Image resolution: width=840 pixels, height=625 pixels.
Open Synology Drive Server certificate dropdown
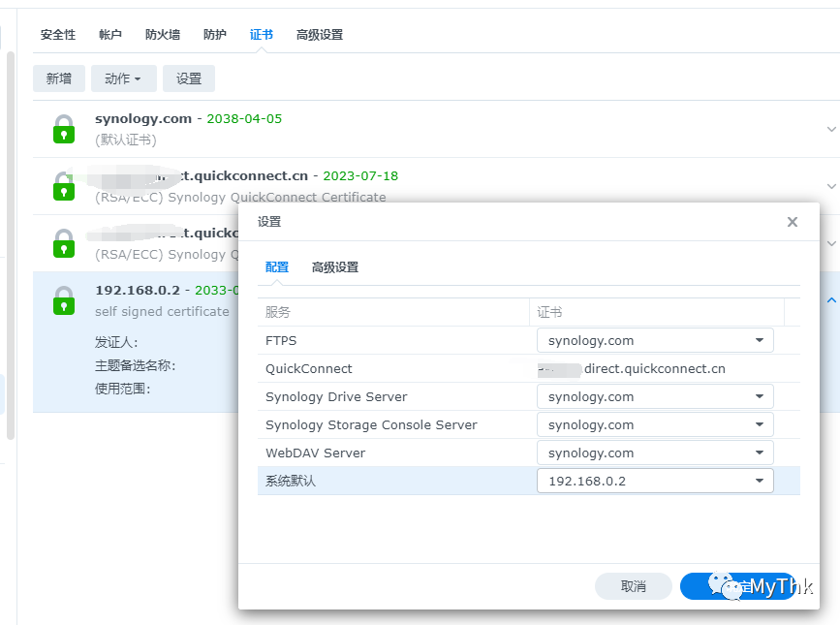(x=655, y=397)
